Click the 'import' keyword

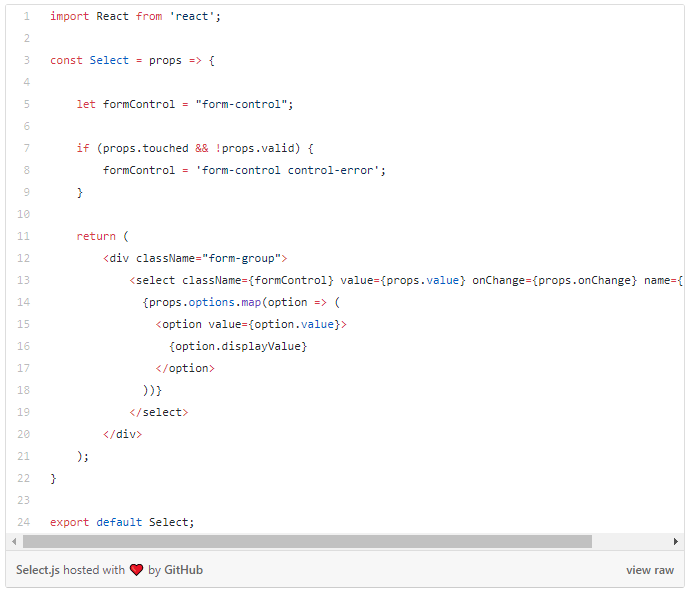point(70,17)
